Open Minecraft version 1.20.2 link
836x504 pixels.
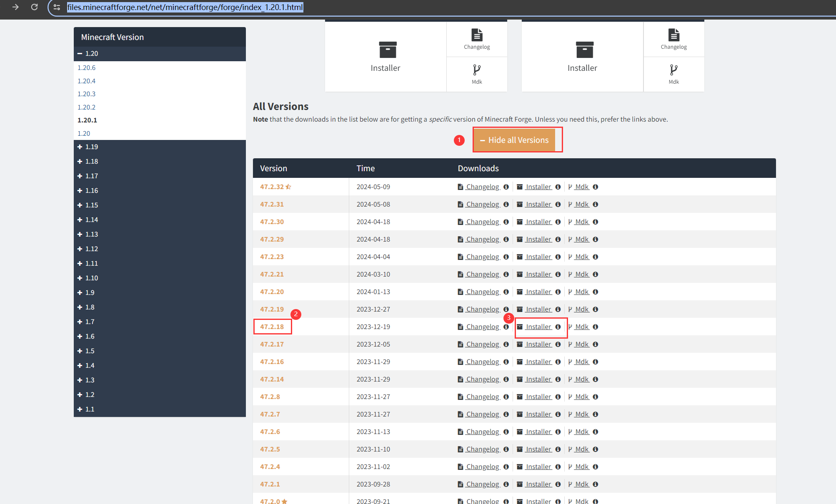point(86,107)
